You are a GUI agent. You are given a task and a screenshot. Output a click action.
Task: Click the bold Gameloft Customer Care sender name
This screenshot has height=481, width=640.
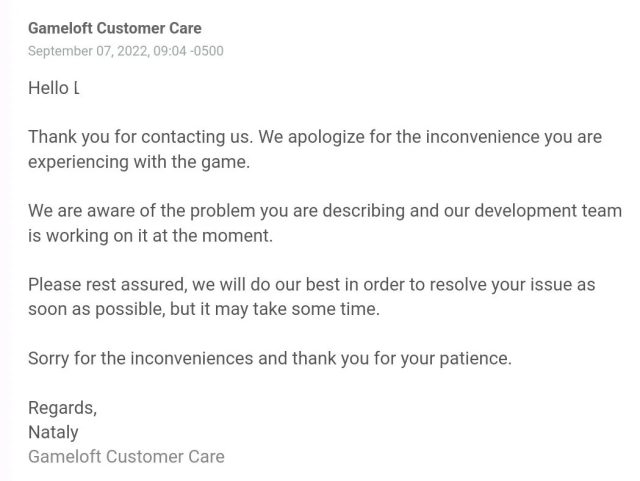[114, 29]
